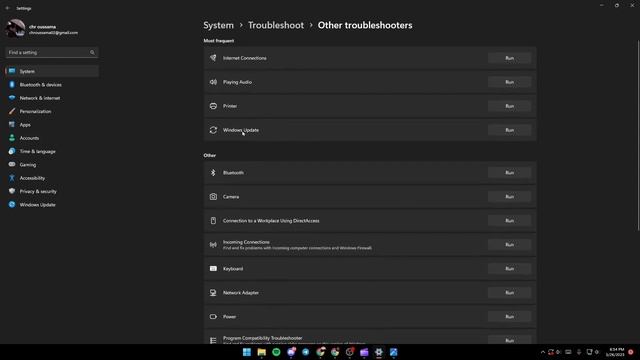
Task: Open Gaming settings
Action: tap(52, 164)
